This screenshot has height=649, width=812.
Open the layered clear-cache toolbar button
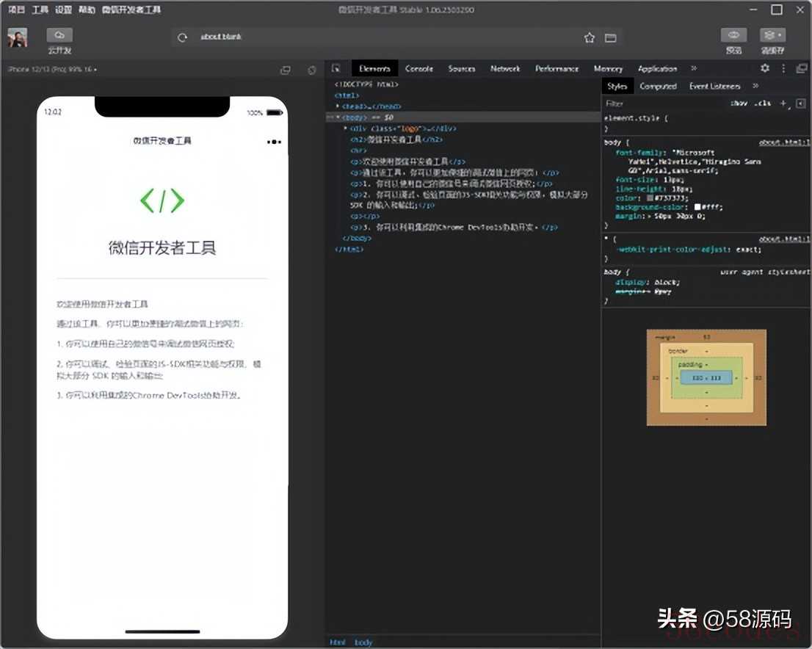(772, 35)
